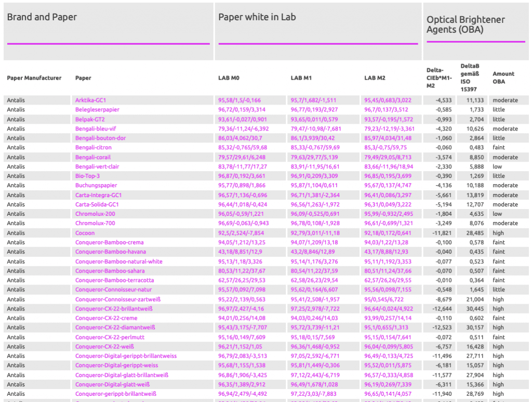The width and height of the screenshot is (532, 402).
Task: Open the Carta-Integra-GC1 link
Action: (98, 195)
